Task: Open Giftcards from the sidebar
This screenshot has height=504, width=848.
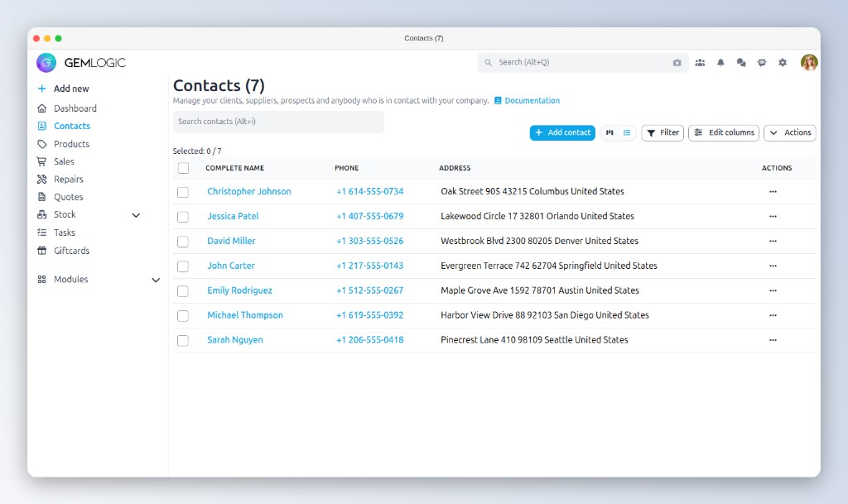Action: coord(71,251)
